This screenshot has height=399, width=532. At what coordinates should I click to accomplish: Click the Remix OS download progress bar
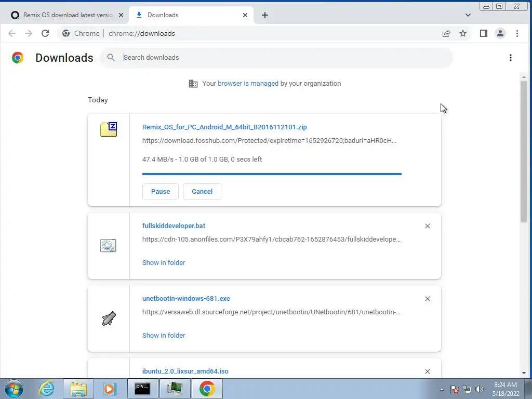tap(272, 174)
